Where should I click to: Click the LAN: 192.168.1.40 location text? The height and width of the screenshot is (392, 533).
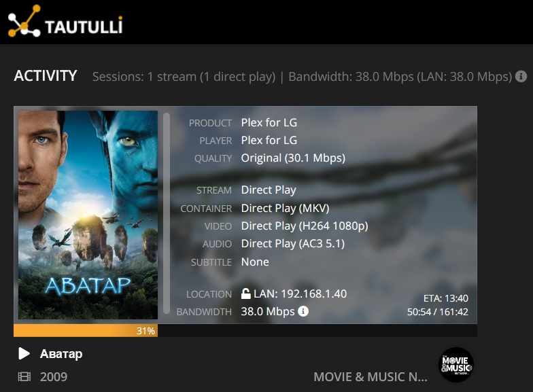tap(300, 293)
